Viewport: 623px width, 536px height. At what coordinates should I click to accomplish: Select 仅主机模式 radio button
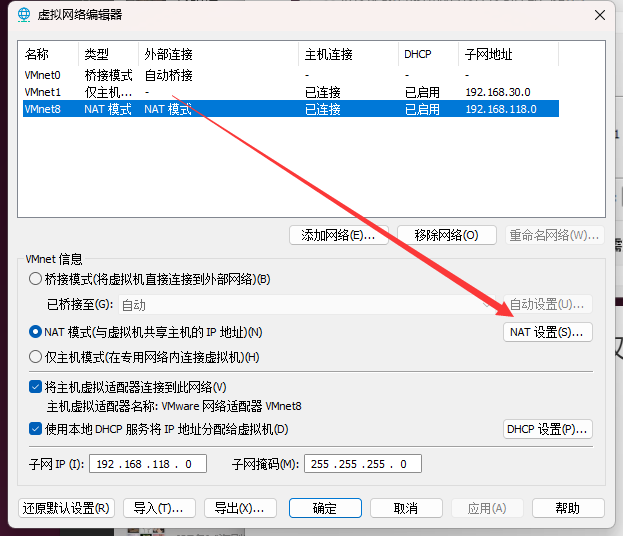36,357
